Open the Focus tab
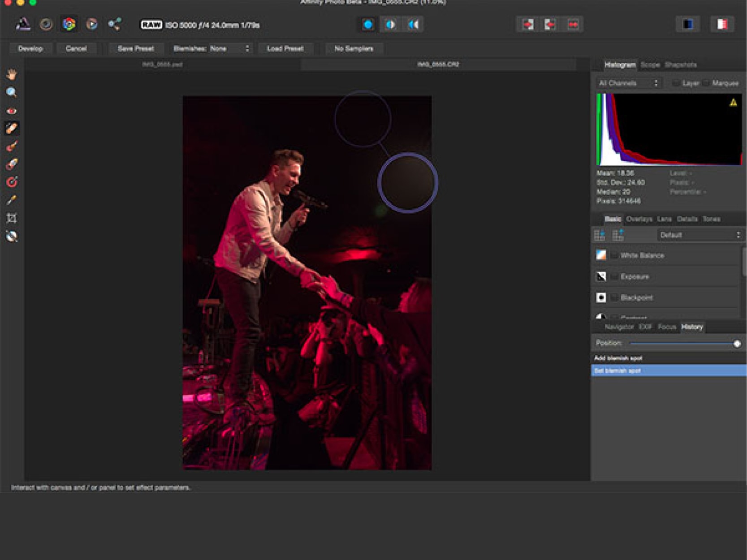Viewport: 747px width, 560px height. click(667, 327)
